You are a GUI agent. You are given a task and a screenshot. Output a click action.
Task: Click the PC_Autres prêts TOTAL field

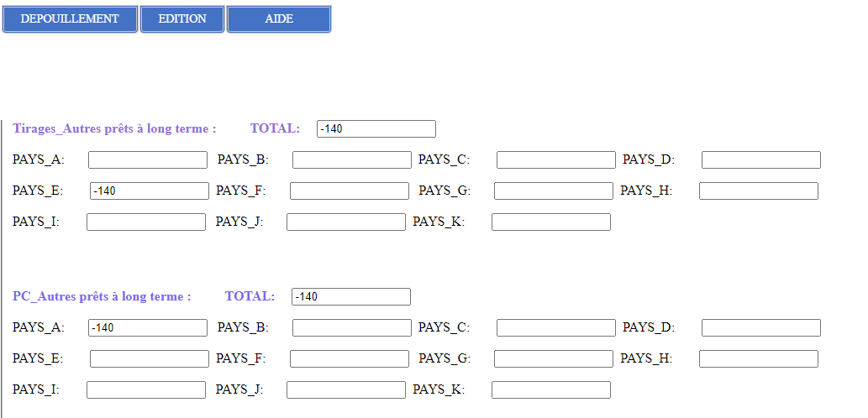click(x=351, y=297)
